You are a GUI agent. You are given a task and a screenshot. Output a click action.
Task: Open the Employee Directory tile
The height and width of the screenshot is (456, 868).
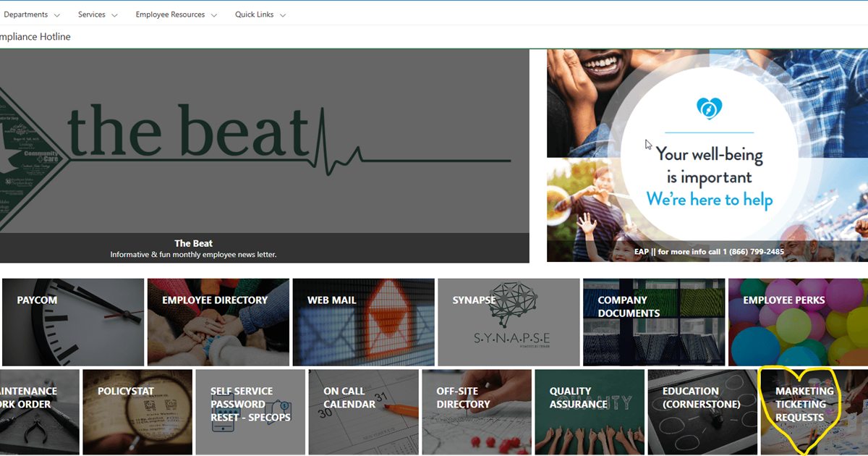click(x=218, y=322)
